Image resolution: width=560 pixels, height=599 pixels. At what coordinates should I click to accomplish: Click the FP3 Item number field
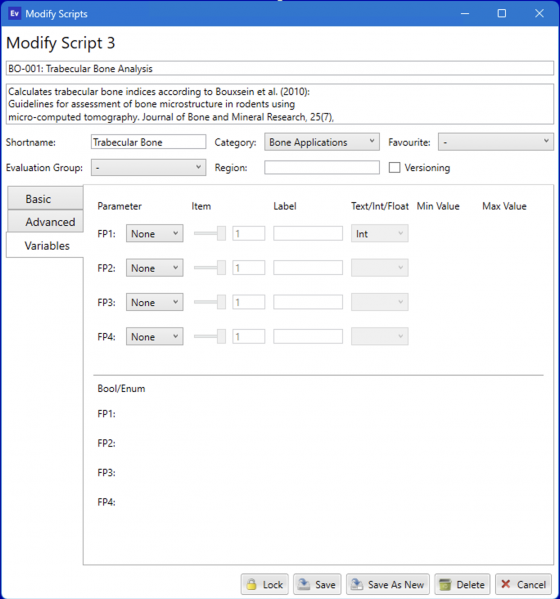click(249, 302)
